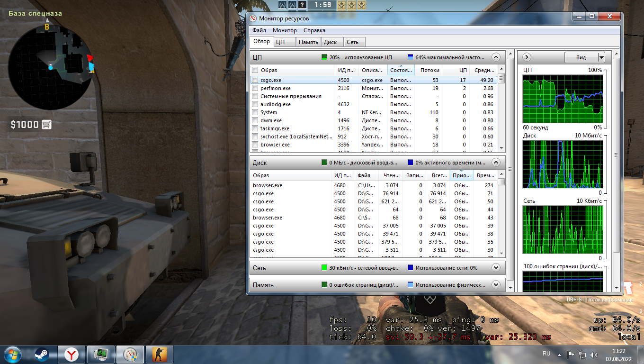This screenshot has height=364, width=644.
Task: Tick the Системные прерывания checkbox
Action: pos(255,96)
